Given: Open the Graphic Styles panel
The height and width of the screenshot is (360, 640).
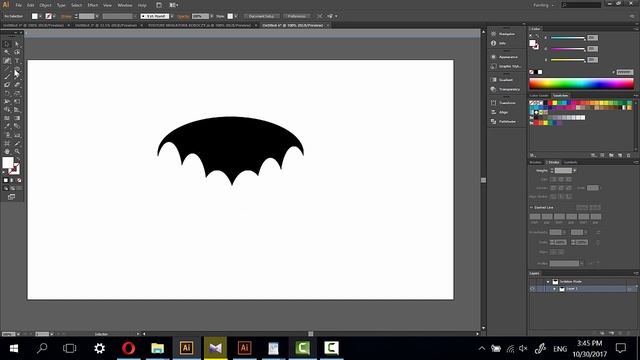Looking at the screenshot, I should coord(506,66).
